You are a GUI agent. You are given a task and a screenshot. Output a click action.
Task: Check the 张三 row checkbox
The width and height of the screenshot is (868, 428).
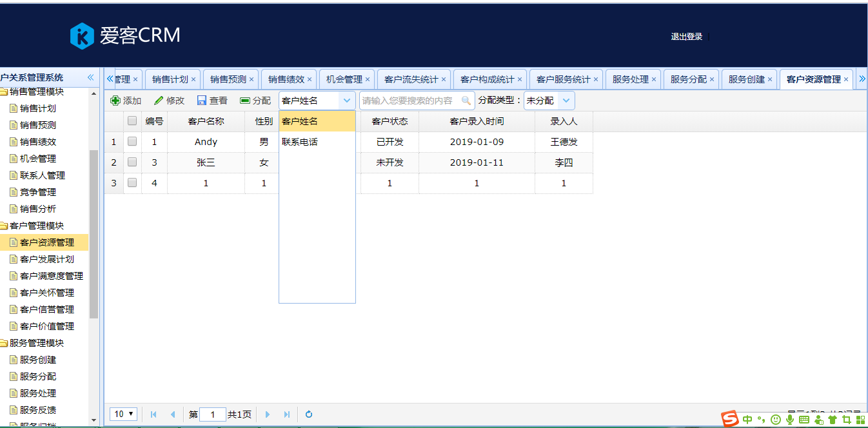(132, 162)
